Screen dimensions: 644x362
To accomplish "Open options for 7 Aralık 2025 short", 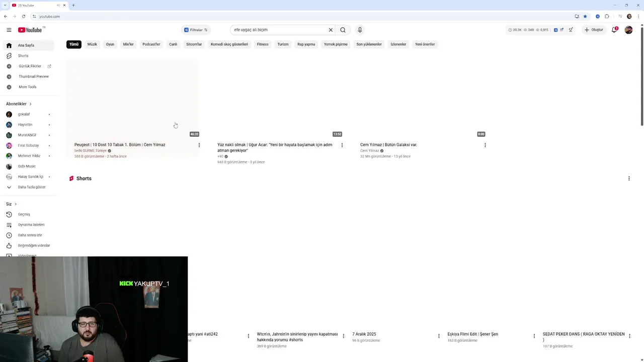I will (x=439, y=336).
